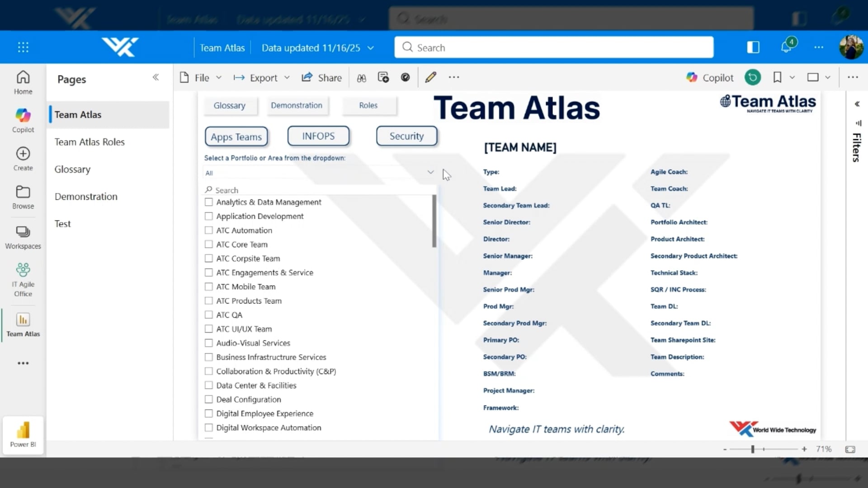Open the Export dropdown menu
The height and width of the screenshot is (488, 868).
click(x=261, y=78)
